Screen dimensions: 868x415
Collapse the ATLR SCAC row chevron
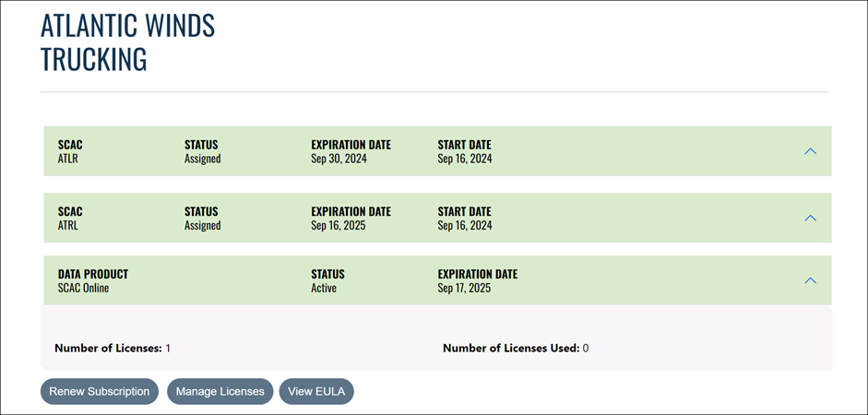[x=810, y=151]
